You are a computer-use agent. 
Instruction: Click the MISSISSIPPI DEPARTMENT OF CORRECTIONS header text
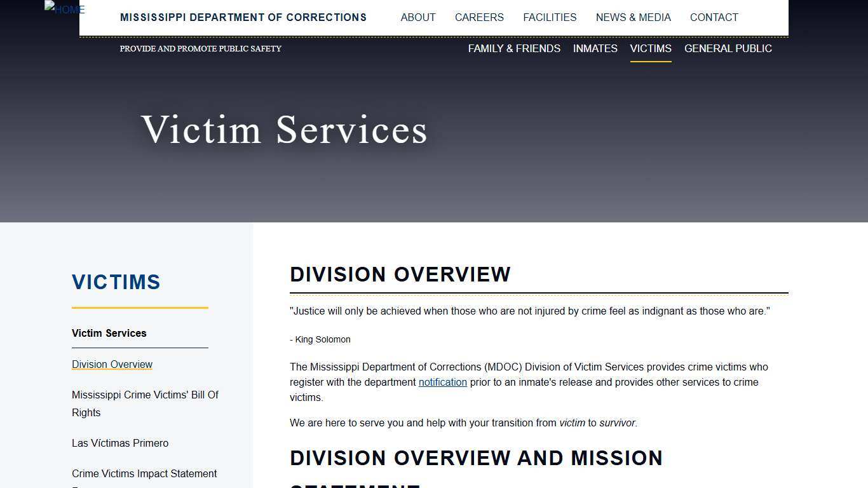point(243,17)
